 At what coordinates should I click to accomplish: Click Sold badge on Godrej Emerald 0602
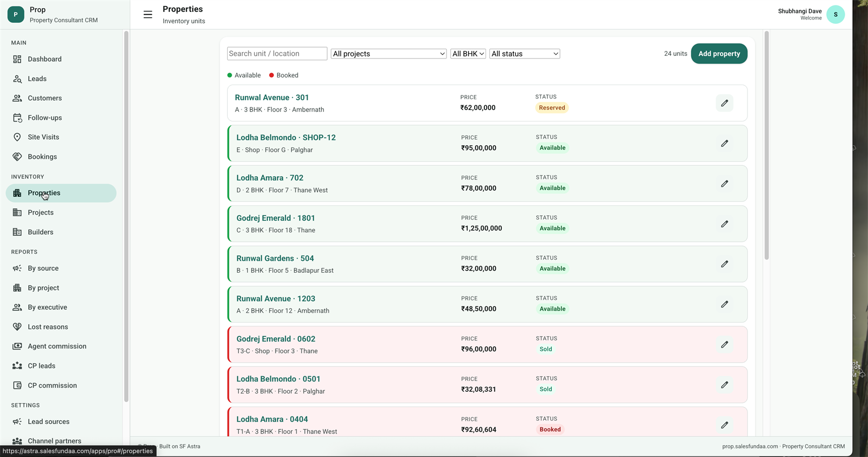click(546, 349)
